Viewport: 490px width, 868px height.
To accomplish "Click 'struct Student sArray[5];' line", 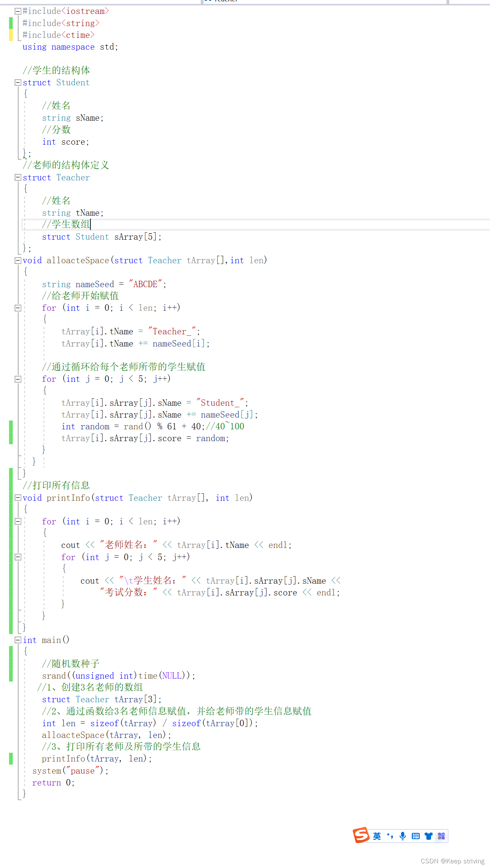I will [x=102, y=237].
